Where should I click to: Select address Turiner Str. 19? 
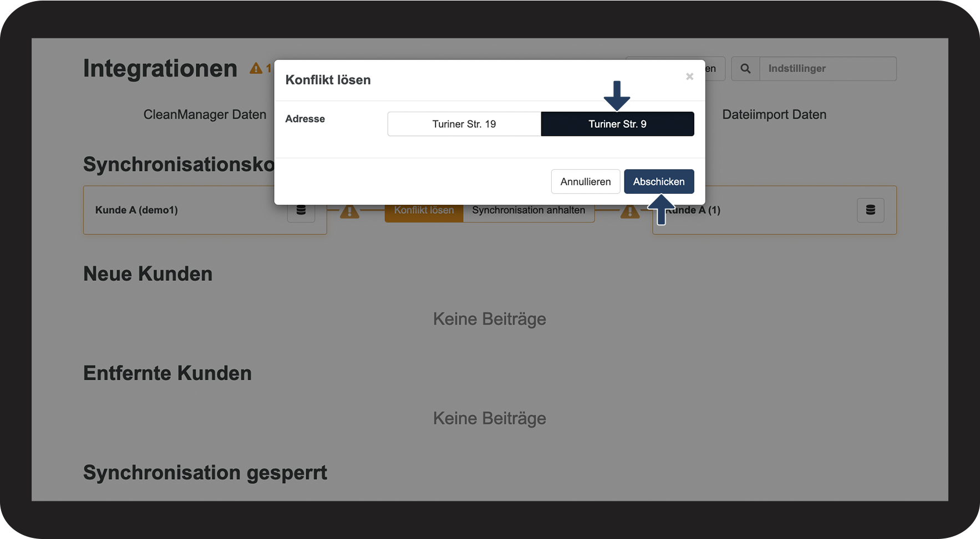(464, 124)
